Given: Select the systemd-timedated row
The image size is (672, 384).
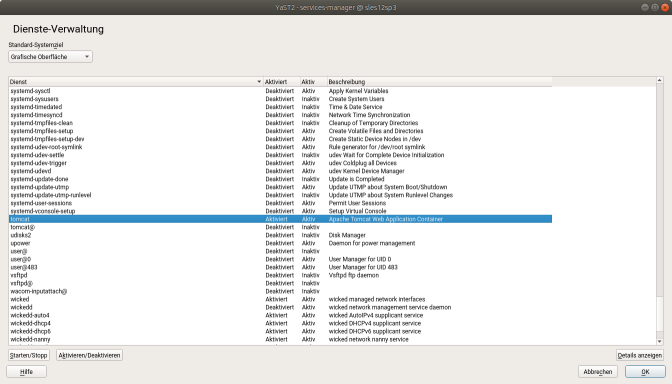Looking at the screenshot, I should click(x=280, y=107).
